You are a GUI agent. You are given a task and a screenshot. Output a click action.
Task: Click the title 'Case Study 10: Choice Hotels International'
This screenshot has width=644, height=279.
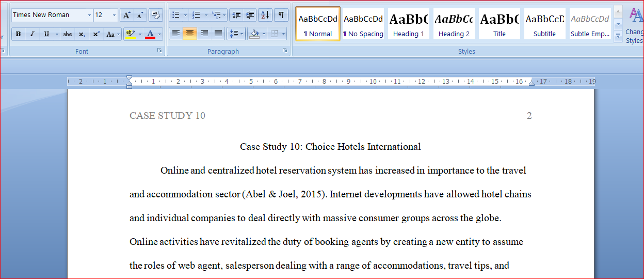[x=330, y=147]
